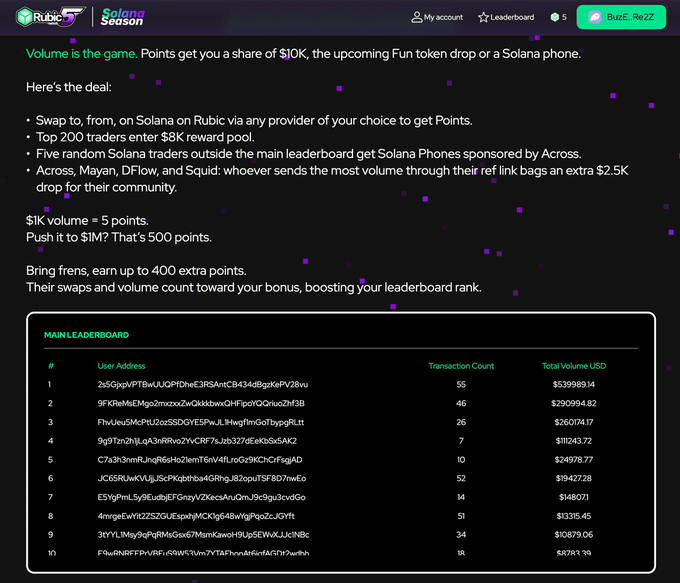680x583 pixels.
Task: Click total volume $14807.1
Action: [574, 497]
